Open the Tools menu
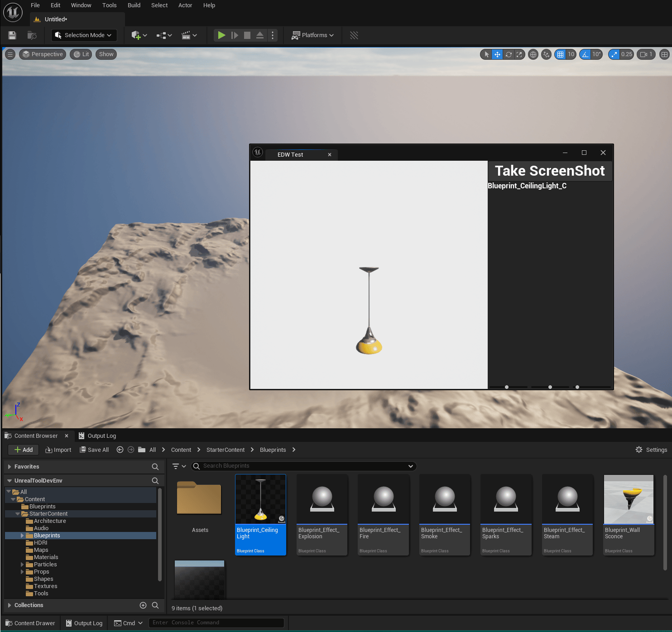 109,5
